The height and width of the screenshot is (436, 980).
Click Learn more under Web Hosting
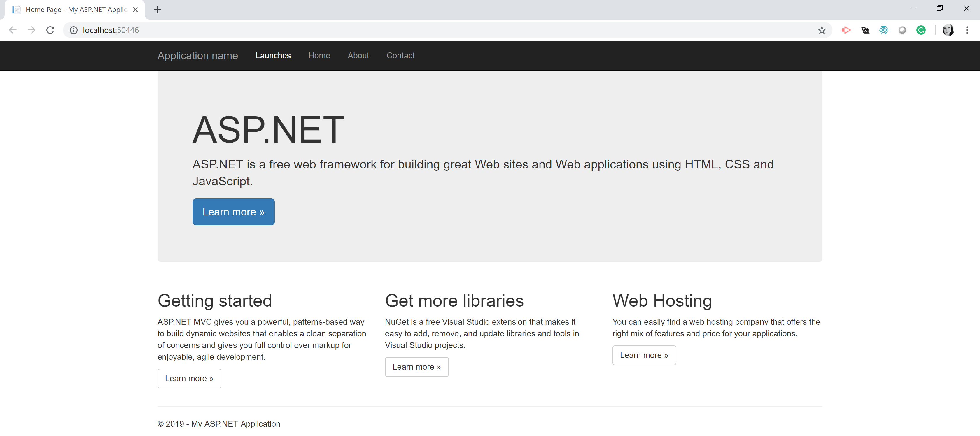(644, 355)
